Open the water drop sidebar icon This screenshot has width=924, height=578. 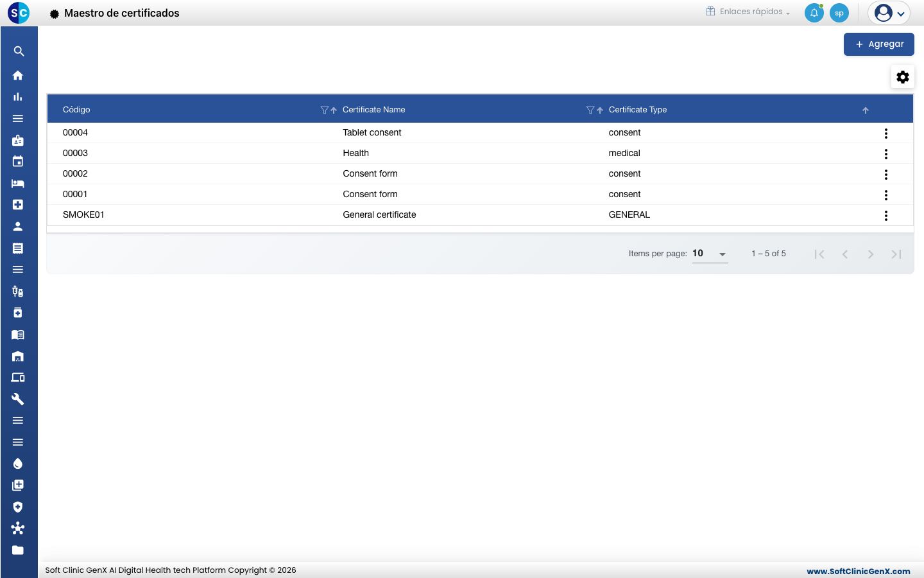(18, 464)
